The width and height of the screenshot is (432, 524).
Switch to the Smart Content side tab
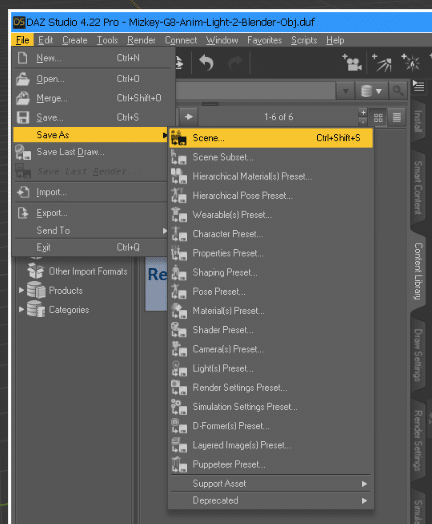[x=418, y=188]
